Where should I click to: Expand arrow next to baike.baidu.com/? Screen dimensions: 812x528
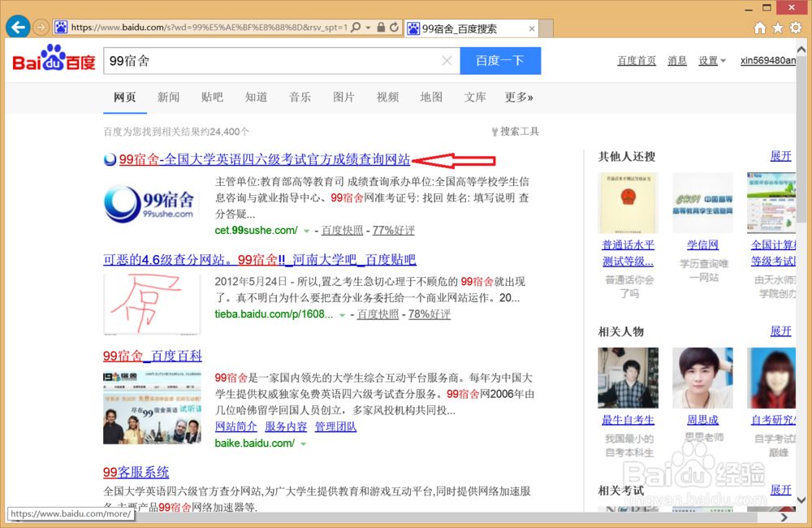tap(304, 444)
